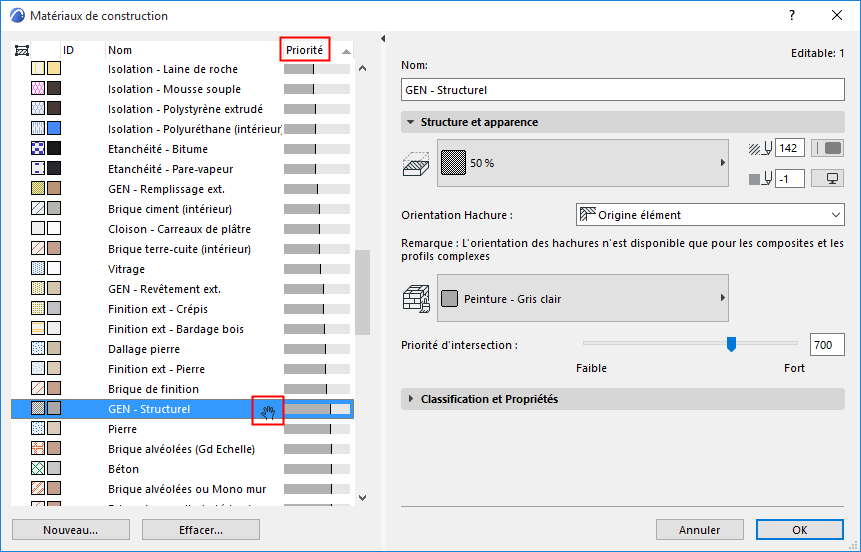The width and height of the screenshot is (861, 552).
Task: Click the fill icon of Finition ext - Crépis
Action: pyautogui.click(x=38, y=309)
